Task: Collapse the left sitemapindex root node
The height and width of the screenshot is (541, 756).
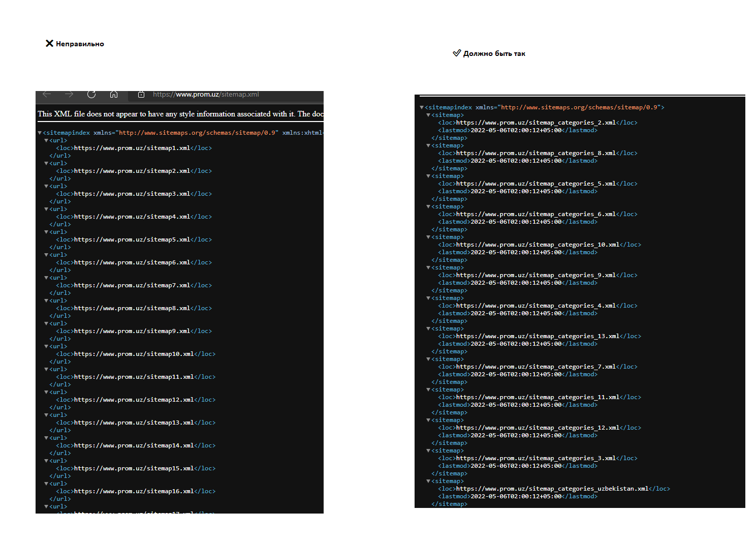Action: click(x=40, y=133)
